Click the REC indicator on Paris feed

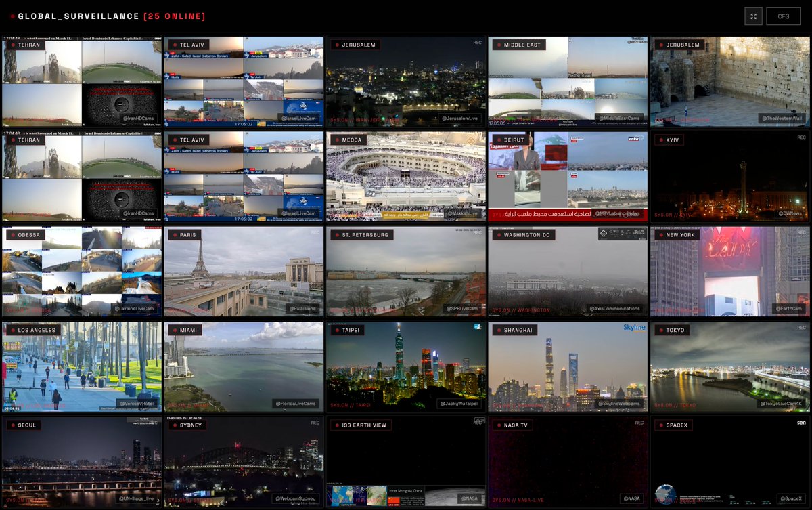pos(315,232)
